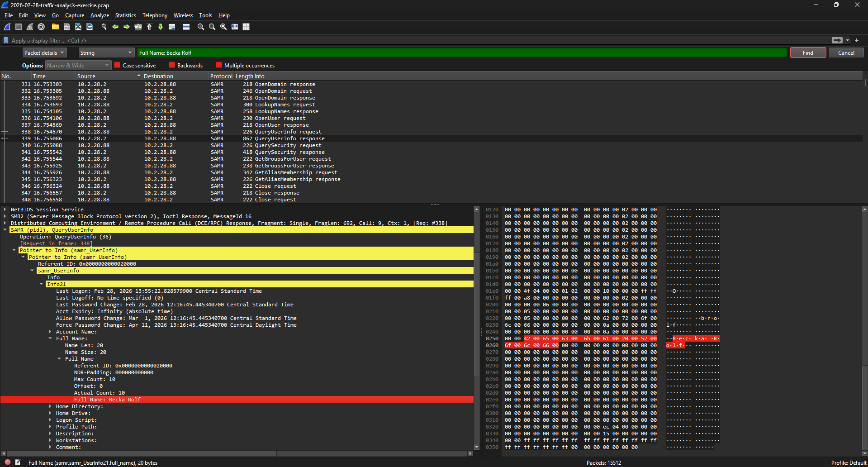
Task: Click the Find button
Action: point(808,53)
